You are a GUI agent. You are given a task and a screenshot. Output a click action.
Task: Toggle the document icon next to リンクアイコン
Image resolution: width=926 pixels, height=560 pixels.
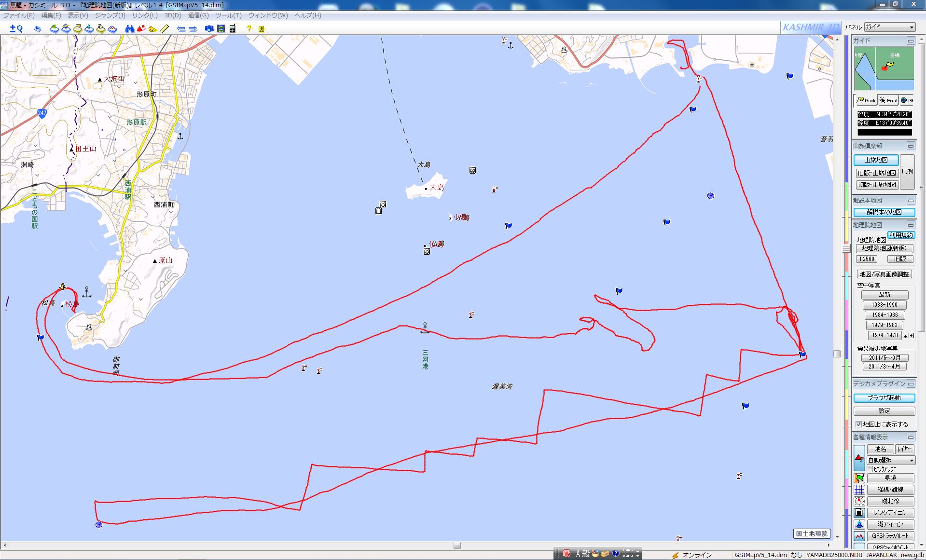(x=859, y=513)
